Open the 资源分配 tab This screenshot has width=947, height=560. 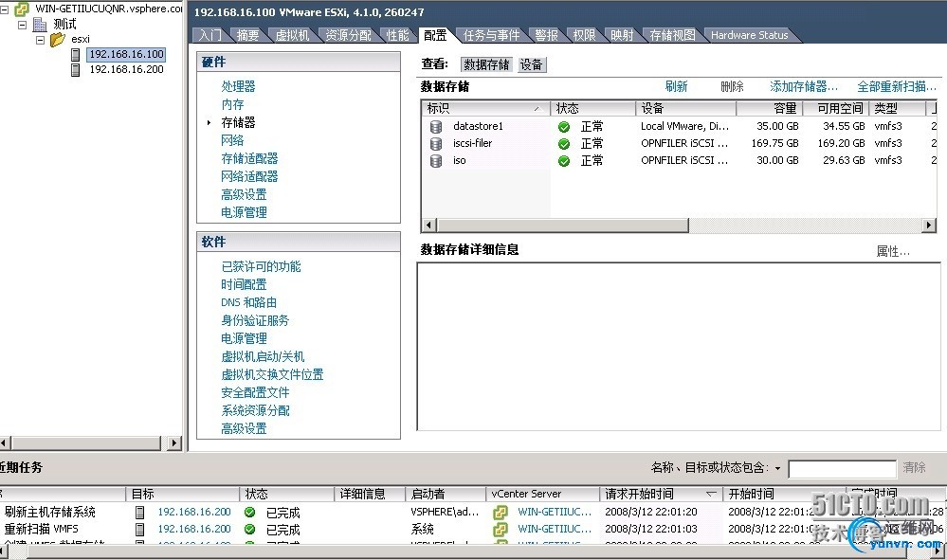(348, 35)
